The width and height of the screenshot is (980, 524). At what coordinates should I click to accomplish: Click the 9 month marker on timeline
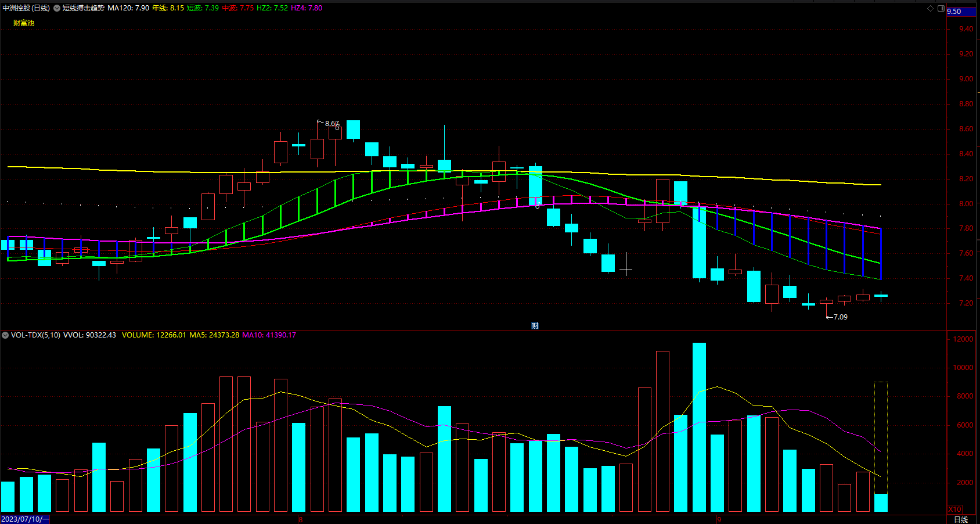(x=719, y=519)
